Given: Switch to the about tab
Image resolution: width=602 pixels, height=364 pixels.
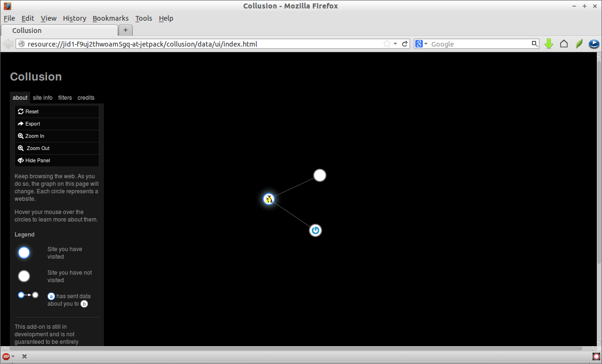Looking at the screenshot, I should pyautogui.click(x=20, y=98).
